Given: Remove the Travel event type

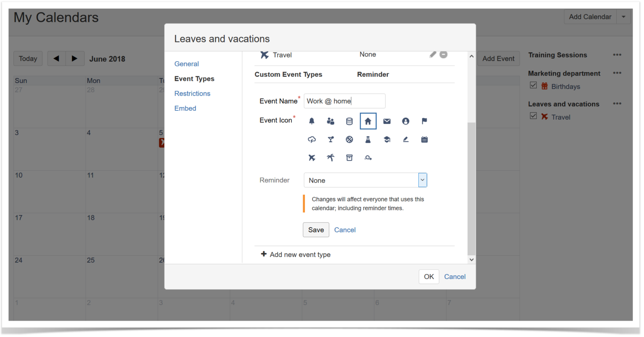Looking at the screenshot, I should (444, 54).
